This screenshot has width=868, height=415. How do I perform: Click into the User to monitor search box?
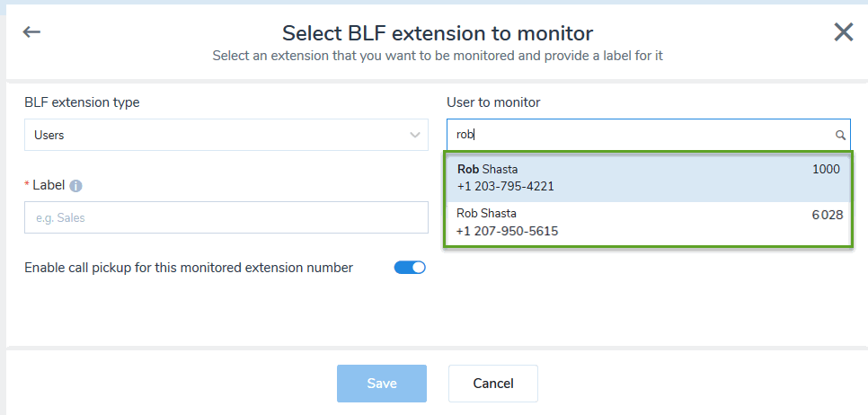pos(648,135)
